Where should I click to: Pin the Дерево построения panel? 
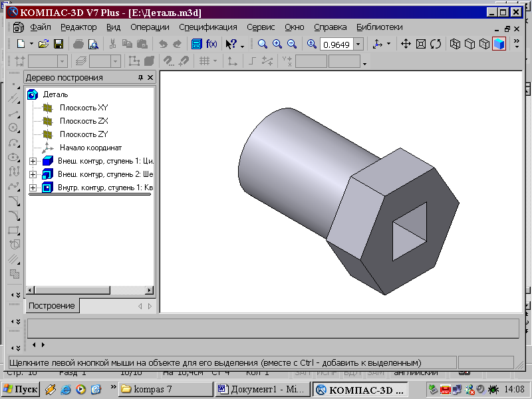coord(140,78)
